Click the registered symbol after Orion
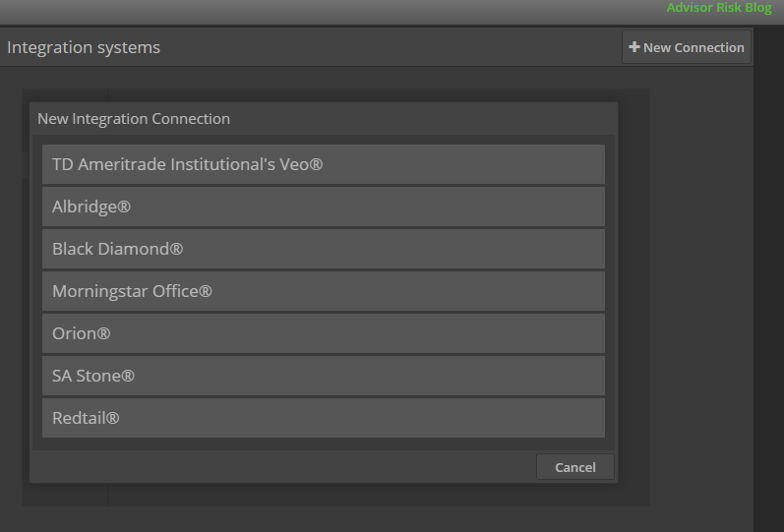The height and width of the screenshot is (532, 784). click(104, 333)
